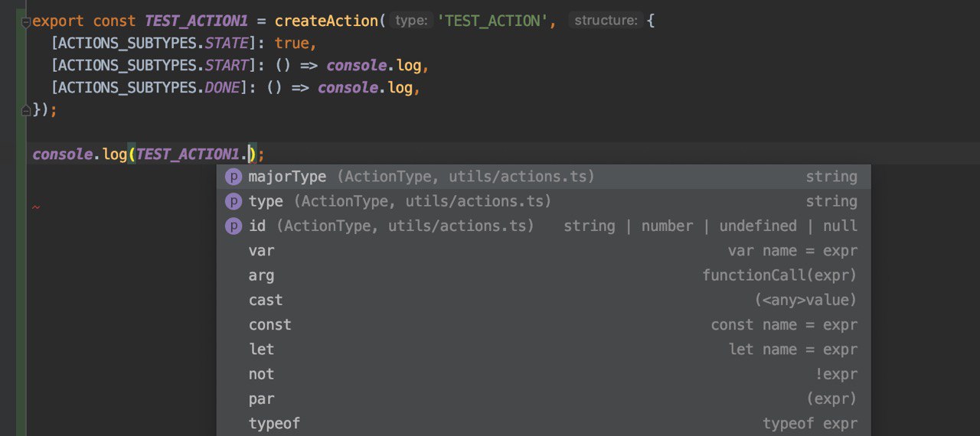Click the 'structure:' parameter hint
The width and height of the screenshot is (980, 436).
coord(606,21)
